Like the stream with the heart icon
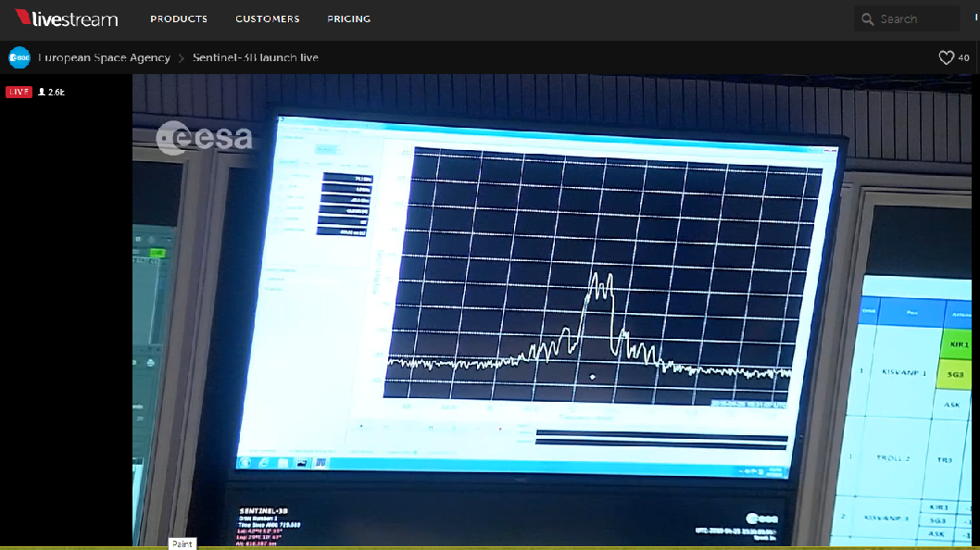The width and height of the screenshot is (980, 550). click(946, 57)
